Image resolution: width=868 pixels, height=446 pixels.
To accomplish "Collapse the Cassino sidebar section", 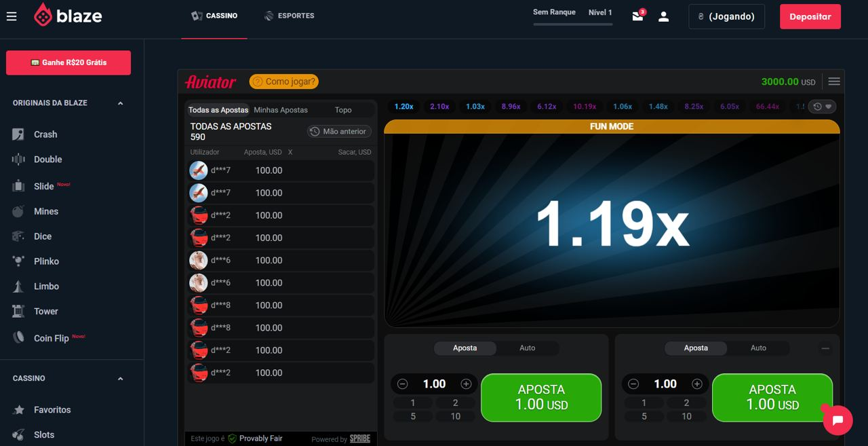I will coord(121,379).
